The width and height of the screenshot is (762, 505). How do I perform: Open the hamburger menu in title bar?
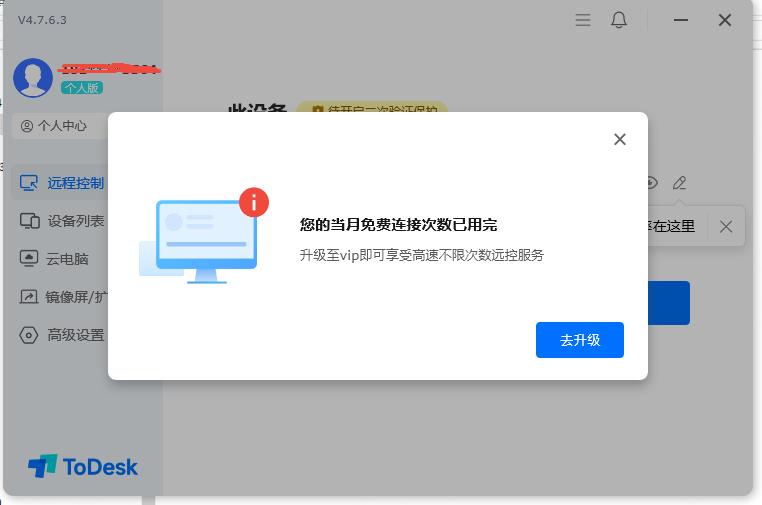pyautogui.click(x=583, y=20)
